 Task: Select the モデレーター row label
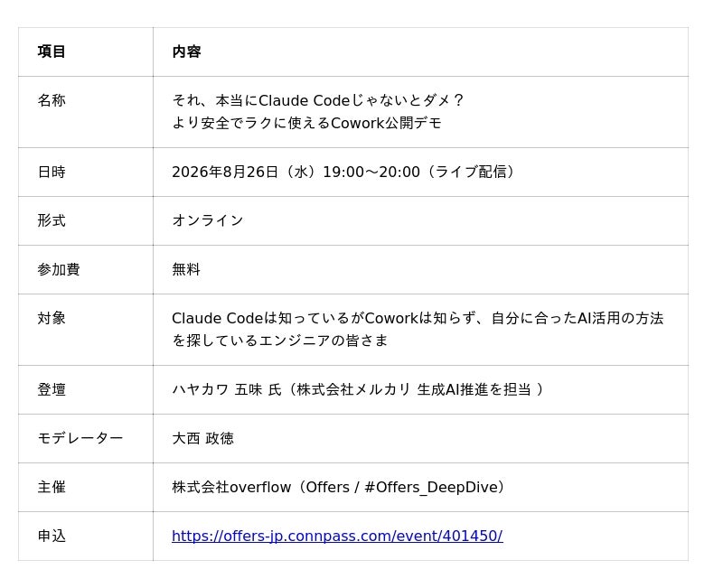pos(80,438)
